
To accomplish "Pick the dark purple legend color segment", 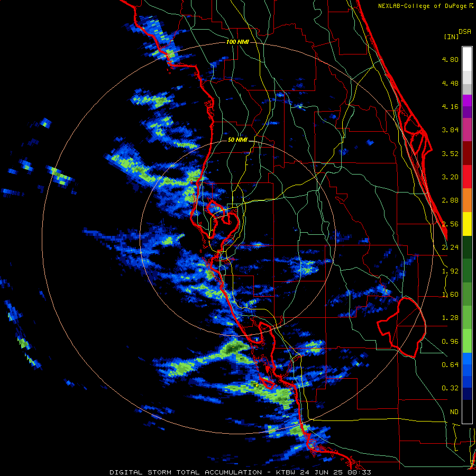I will pyautogui.click(x=467, y=112).
